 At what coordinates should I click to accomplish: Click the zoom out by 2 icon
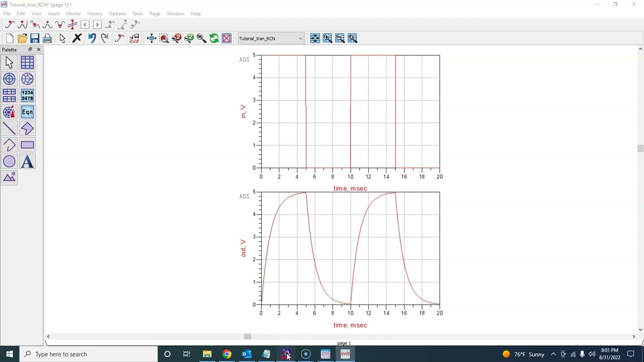pos(189,39)
